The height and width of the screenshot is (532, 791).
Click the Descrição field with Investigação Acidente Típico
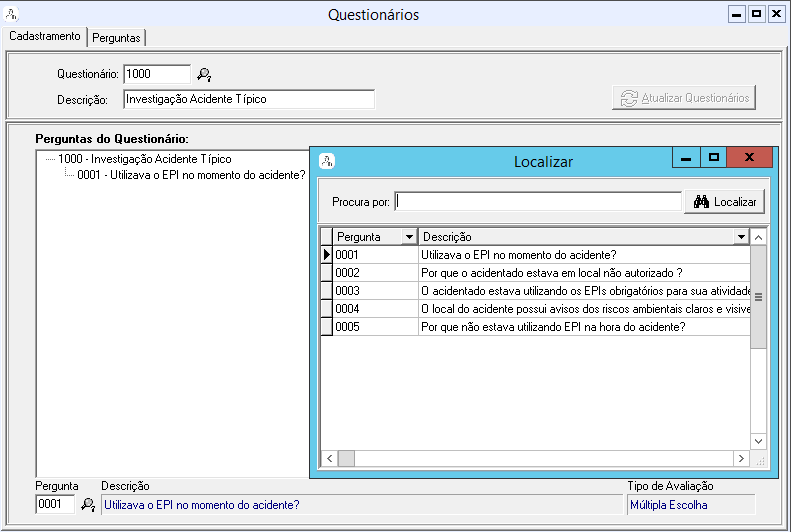tap(248, 99)
